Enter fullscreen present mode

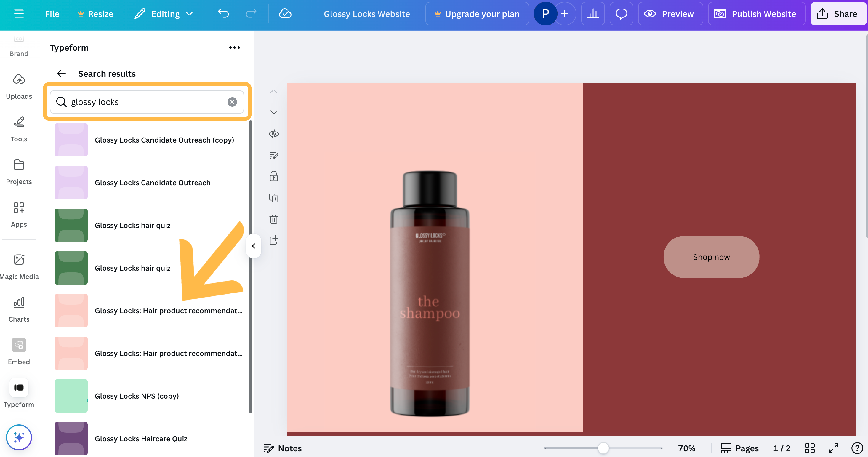834,448
